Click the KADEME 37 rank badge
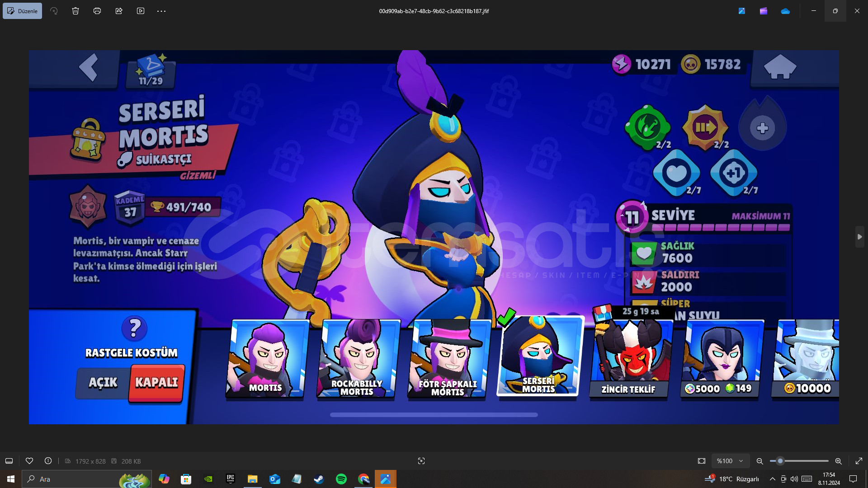 130,208
